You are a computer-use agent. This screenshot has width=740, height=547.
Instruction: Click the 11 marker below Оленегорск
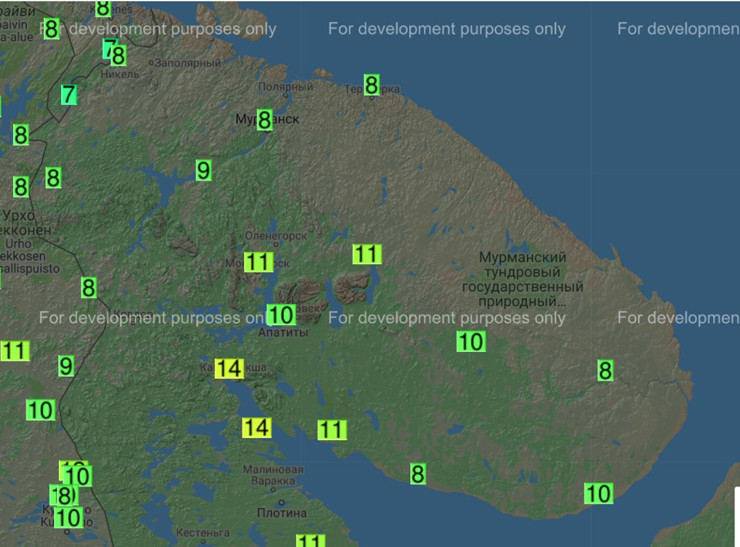click(258, 263)
